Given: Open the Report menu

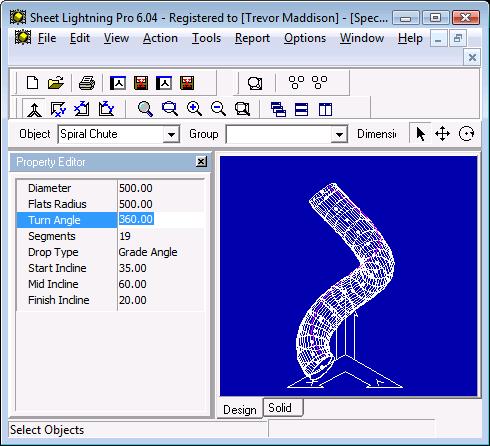Looking at the screenshot, I should 252,38.
